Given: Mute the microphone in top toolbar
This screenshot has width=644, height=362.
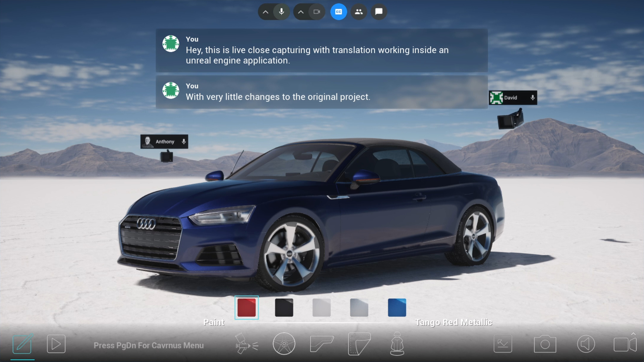Looking at the screenshot, I should click(x=281, y=12).
